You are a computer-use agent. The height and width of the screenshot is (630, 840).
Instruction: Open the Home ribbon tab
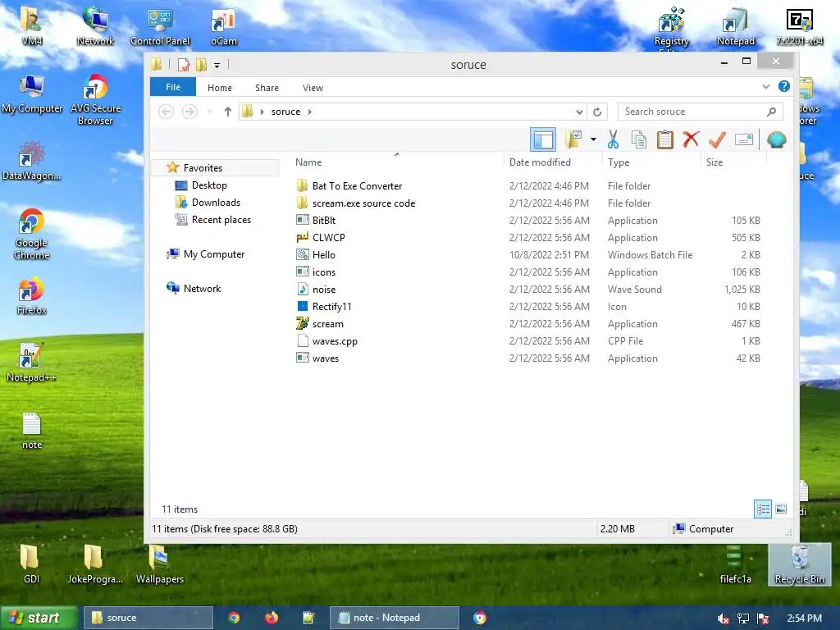(x=220, y=87)
